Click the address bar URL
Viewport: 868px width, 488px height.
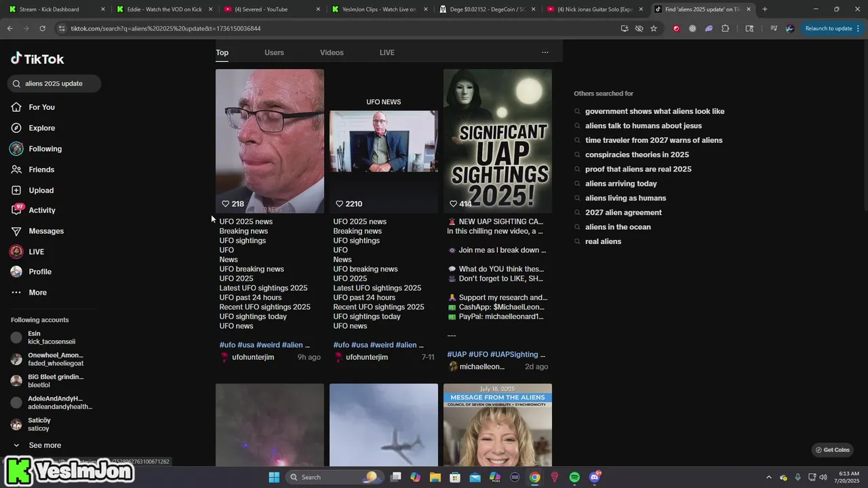click(x=166, y=28)
